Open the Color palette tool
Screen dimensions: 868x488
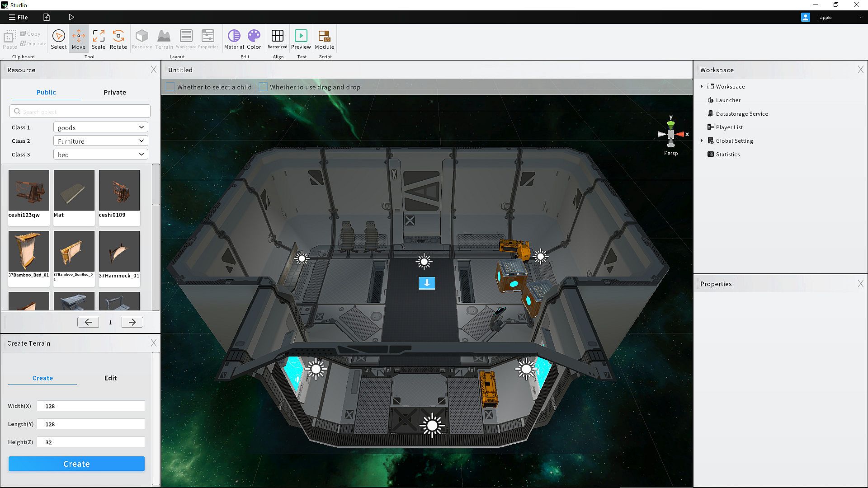(254, 39)
